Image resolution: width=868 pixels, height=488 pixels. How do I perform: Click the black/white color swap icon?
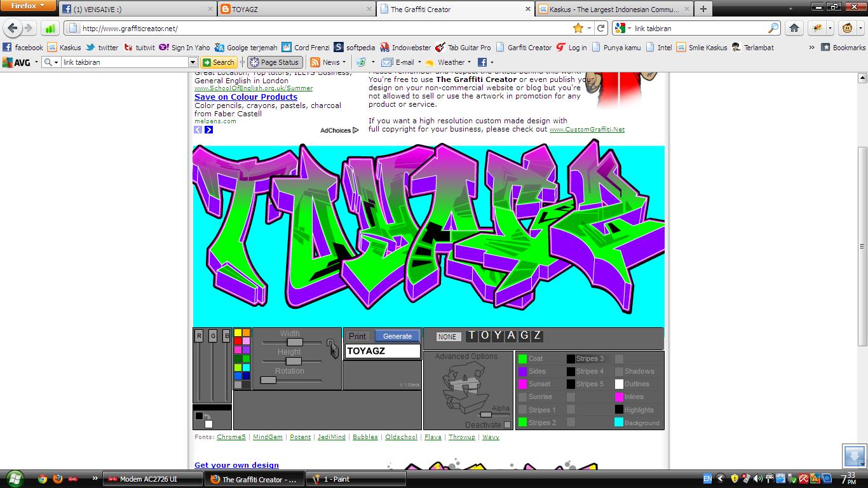tap(207, 416)
